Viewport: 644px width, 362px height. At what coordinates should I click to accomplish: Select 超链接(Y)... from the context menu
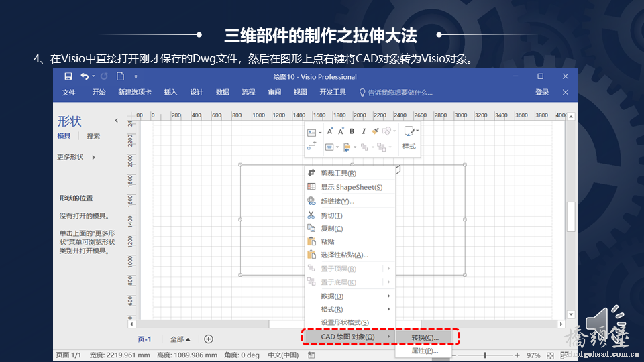(x=350, y=201)
